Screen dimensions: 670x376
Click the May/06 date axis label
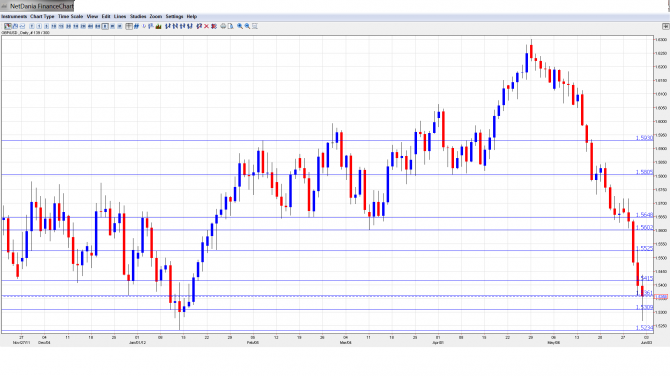coord(553,343)
